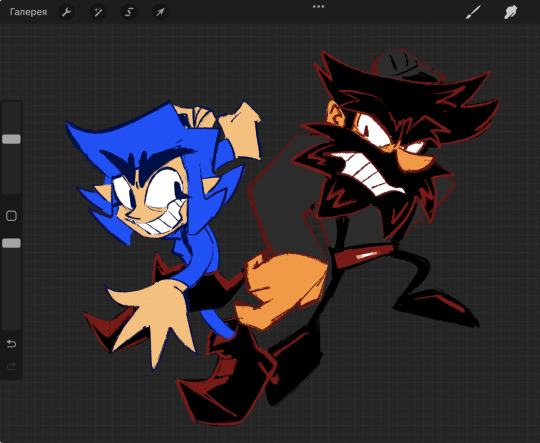Open the Adjustments magic wand menu
The width and height of the screenshot is (540, 443).
98,12
